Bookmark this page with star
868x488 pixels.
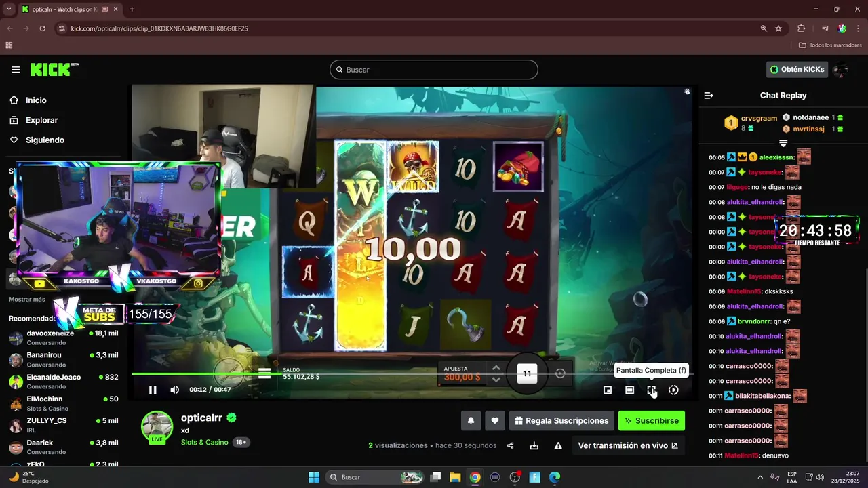pyautogui.click(x=778, y=28)
